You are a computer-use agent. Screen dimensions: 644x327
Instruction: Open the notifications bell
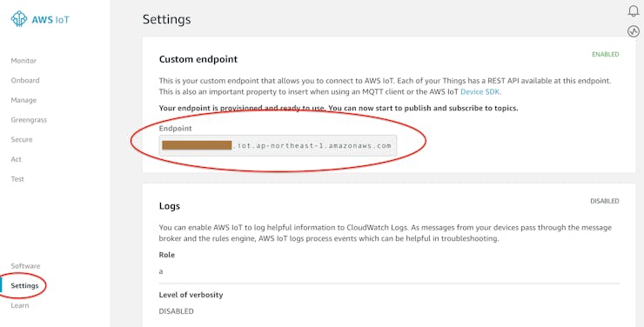click(x=634, y=11)
